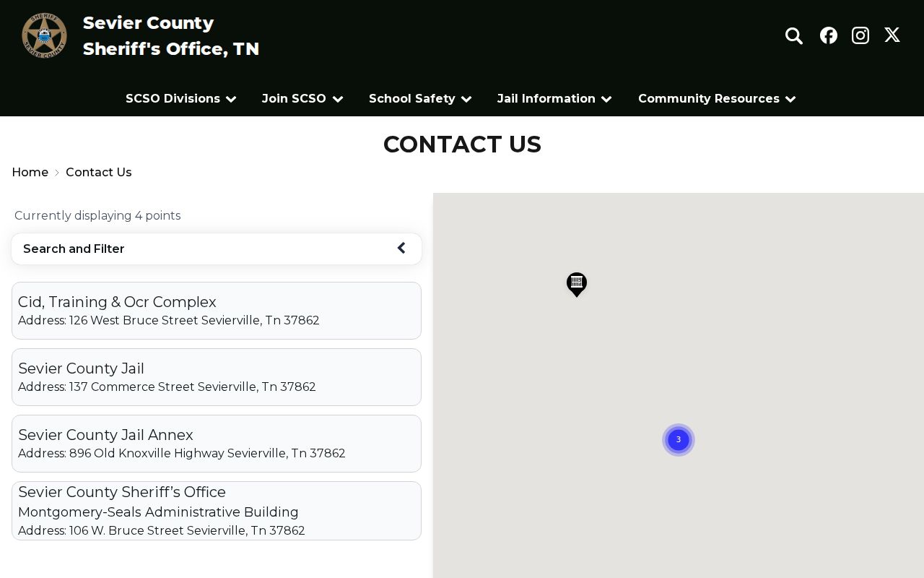Go to the Home breadcrumb link
Screen dimensions: 924x578
point(30,172)
